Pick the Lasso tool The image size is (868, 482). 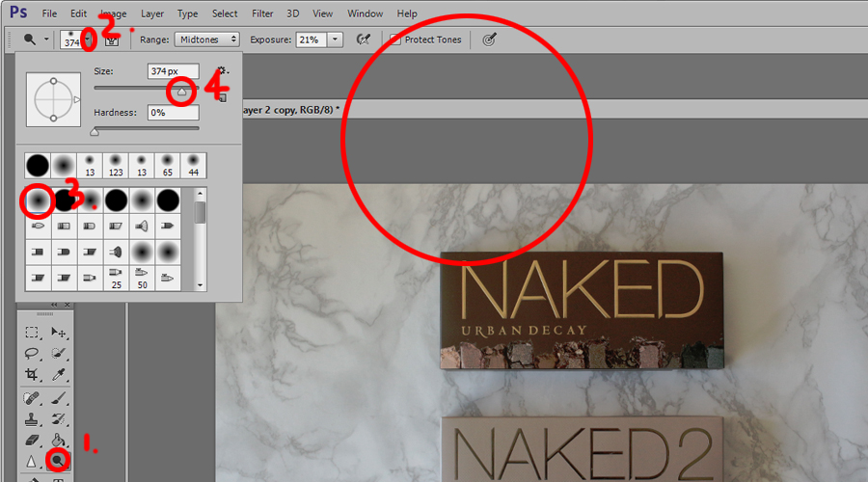tap(32, 354)
